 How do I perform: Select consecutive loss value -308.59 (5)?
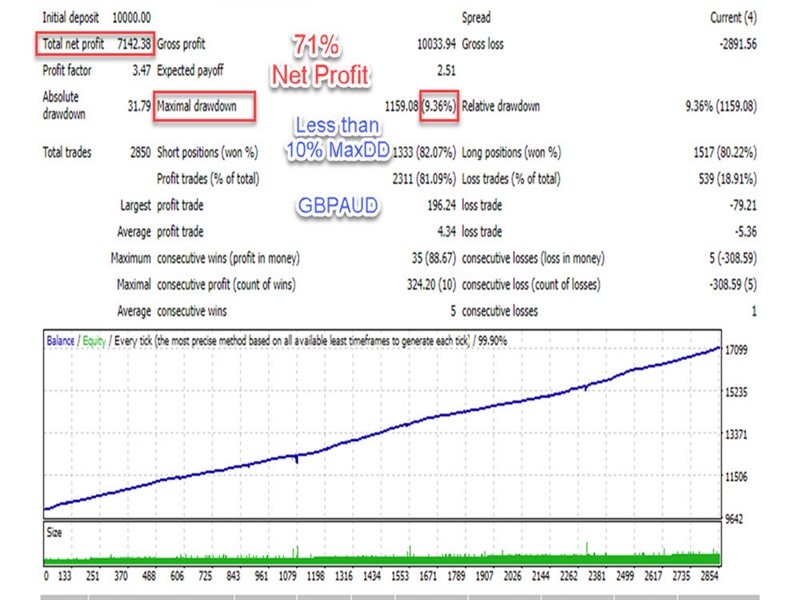click(733, 285)
